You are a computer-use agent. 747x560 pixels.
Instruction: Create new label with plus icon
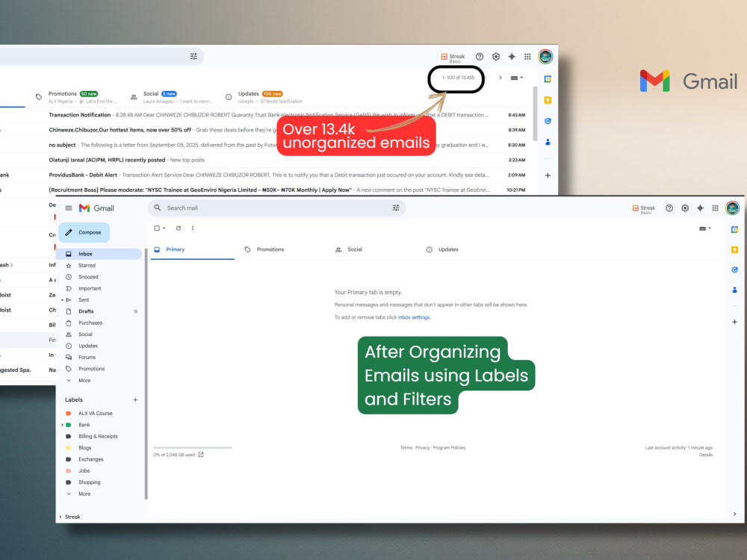coord(135,400)
